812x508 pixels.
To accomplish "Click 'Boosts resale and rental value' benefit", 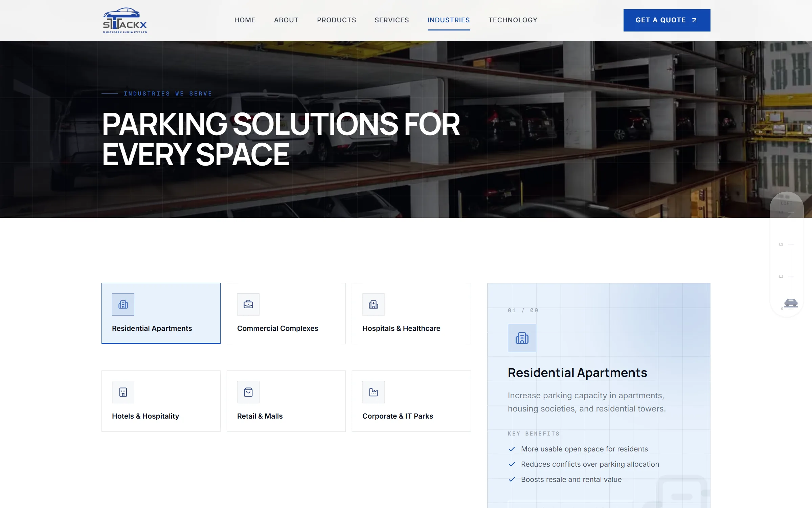I will tap(571, 480).
